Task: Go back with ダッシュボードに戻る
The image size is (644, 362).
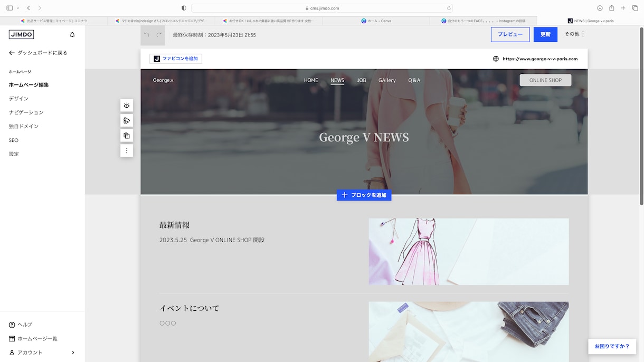Action: click(38, 53)
